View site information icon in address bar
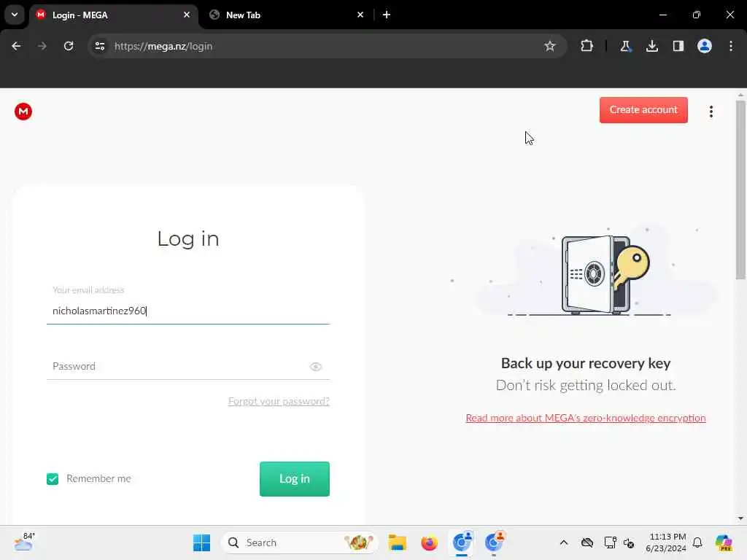Image resolution: width=747 pixels, height=560 pixels. pyautogui.click(x=100, y=46)
